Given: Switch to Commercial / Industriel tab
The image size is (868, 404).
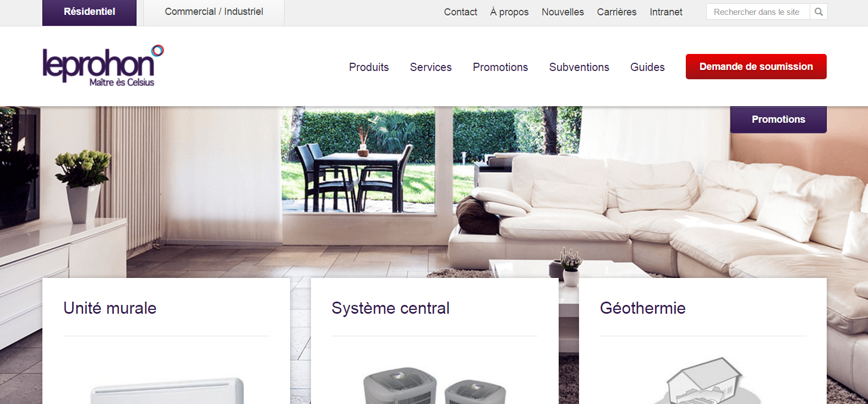Looking at the screenshot, I should 214,12.
